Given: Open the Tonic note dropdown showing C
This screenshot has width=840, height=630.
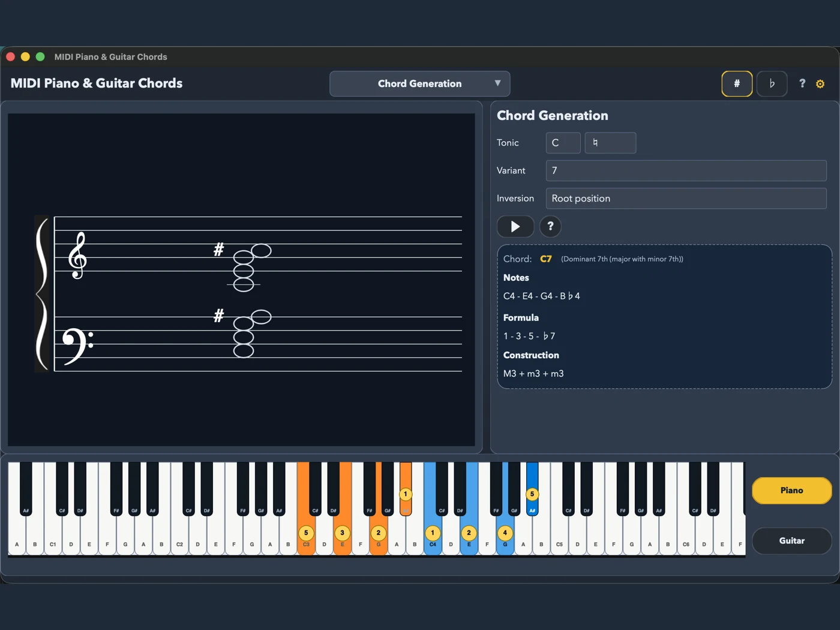Looking at the screenshot, I should pos(563,143).
